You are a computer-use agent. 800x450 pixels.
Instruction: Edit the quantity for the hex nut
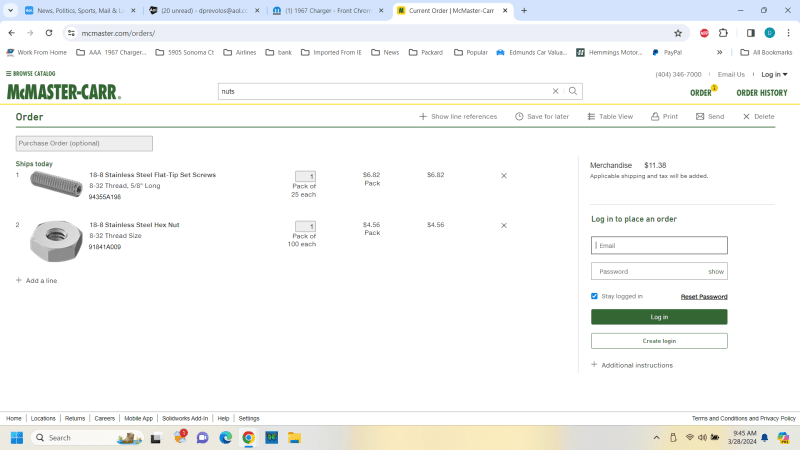[x=305, y=226]
